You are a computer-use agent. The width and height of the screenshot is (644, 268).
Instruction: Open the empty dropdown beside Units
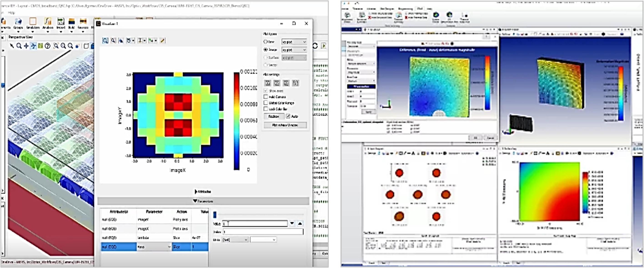tap(263, 240)
